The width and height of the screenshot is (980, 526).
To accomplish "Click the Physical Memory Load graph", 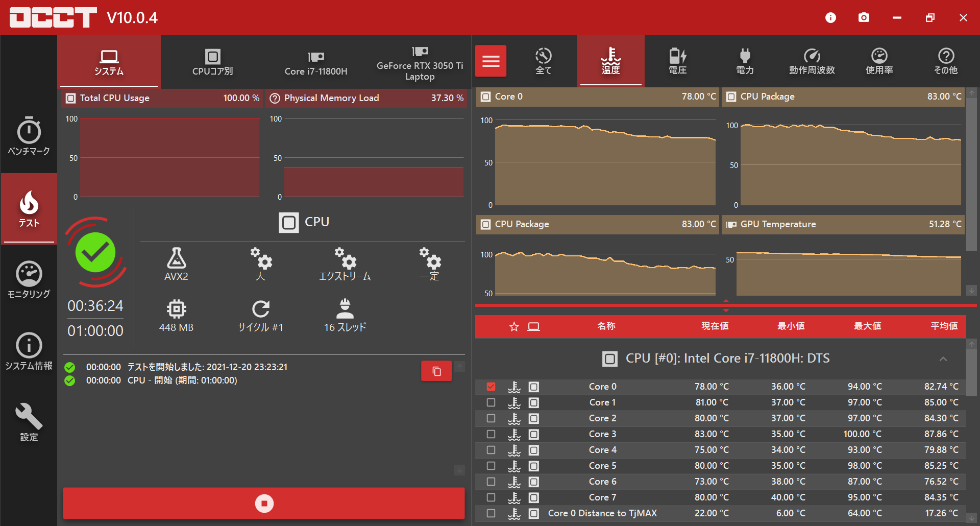I will click(x=374, y=158).
